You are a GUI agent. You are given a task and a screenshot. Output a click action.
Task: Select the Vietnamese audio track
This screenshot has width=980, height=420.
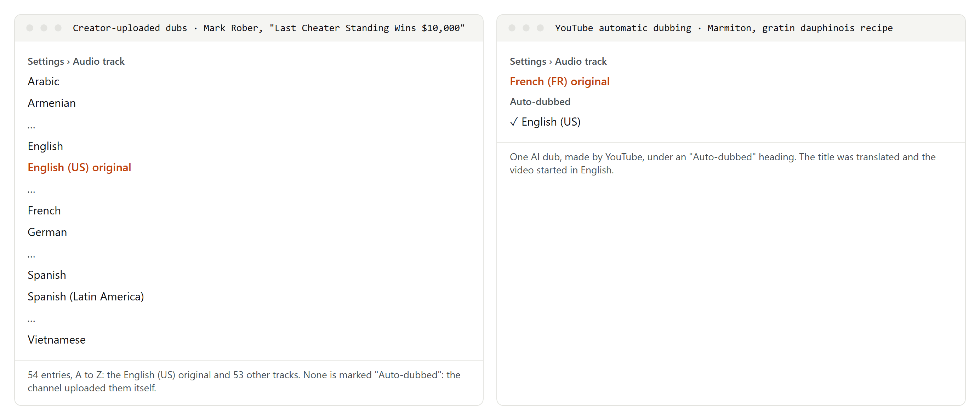click(57, 339)
